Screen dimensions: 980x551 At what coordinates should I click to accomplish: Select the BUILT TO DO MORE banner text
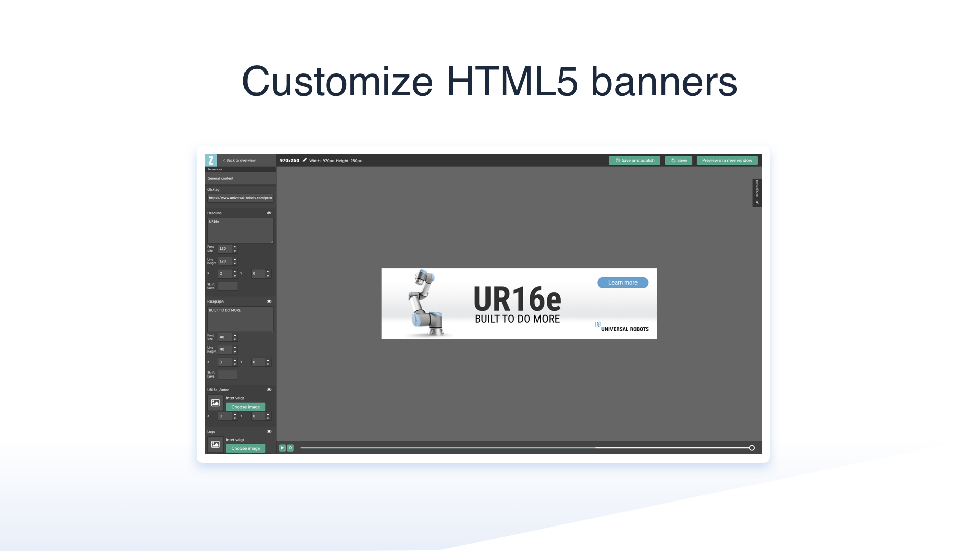[x=517, y=319]
